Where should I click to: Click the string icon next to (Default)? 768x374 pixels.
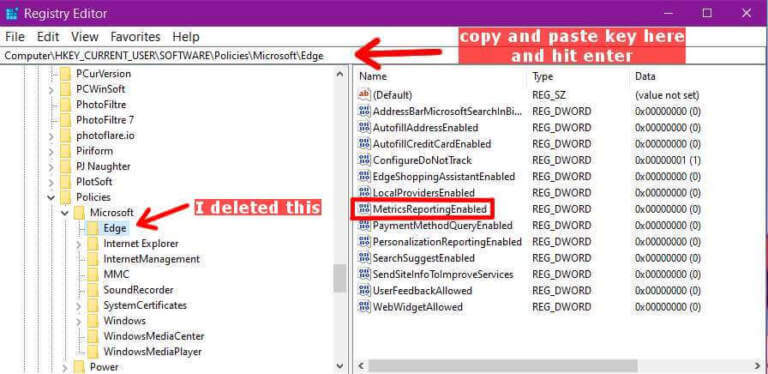pos(364,94)
